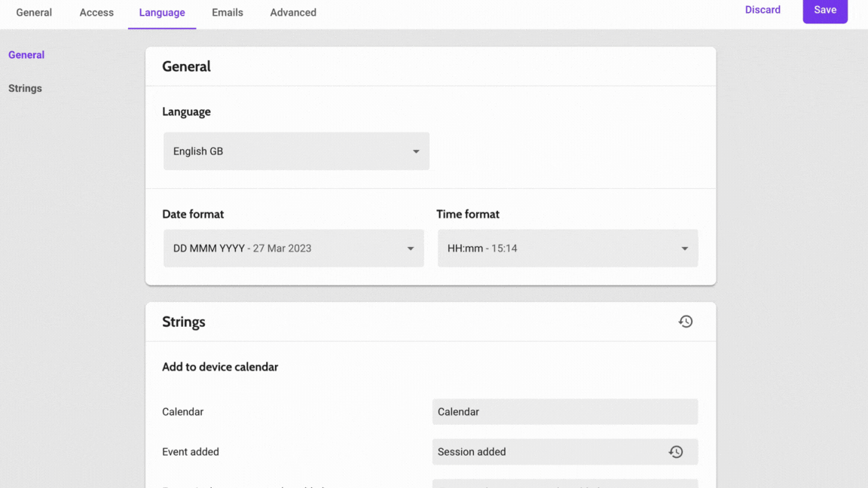Image resolution: width=868 pixels, height=488 pixels.
Task: Jump to Strings section in the left sidebar
Action: coord(25,88)
